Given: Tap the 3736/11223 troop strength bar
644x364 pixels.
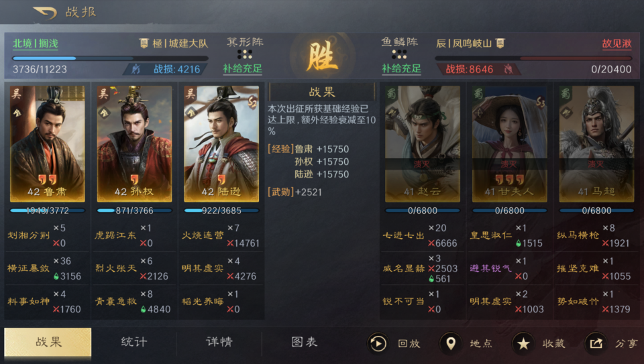Looking at the screenshot, I should [x=110, y=58].
